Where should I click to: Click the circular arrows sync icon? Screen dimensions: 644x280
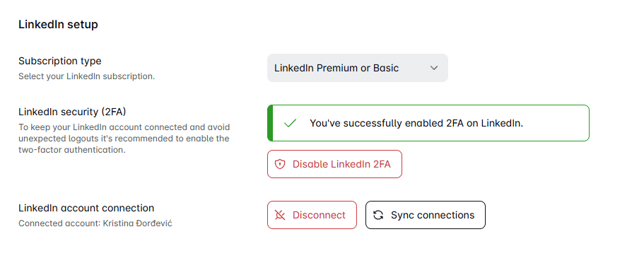point(378,215)
